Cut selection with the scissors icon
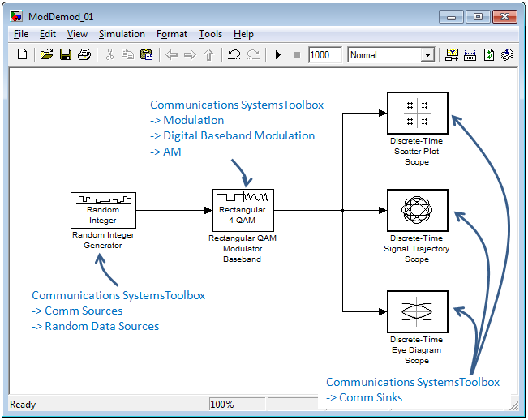 pos(109,54)
